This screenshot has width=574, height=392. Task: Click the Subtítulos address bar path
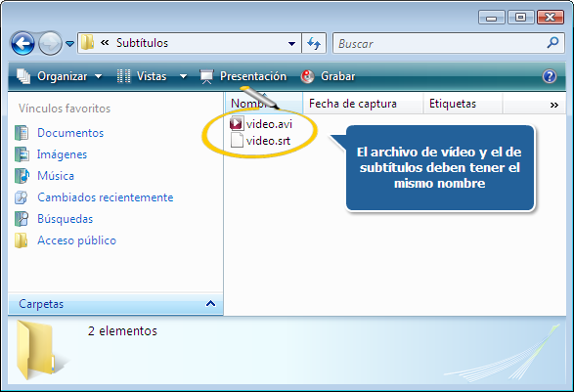click(x=142, y=43)
